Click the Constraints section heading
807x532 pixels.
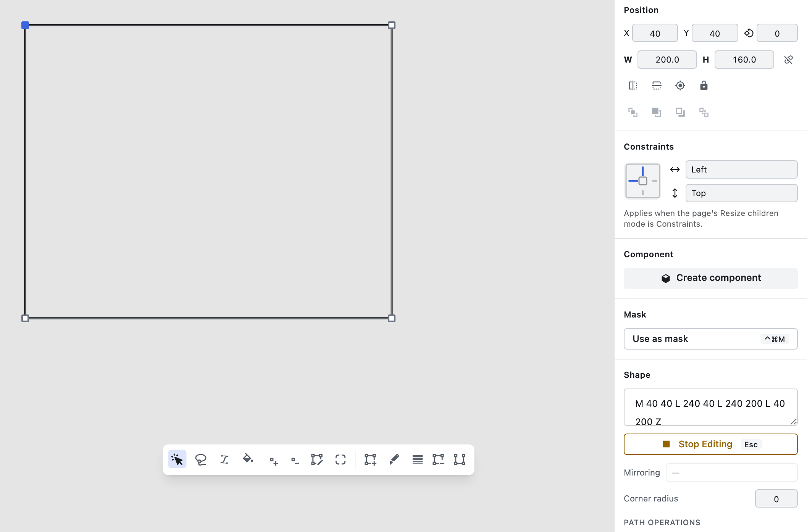pyautogui.click(x=649, y=147)
